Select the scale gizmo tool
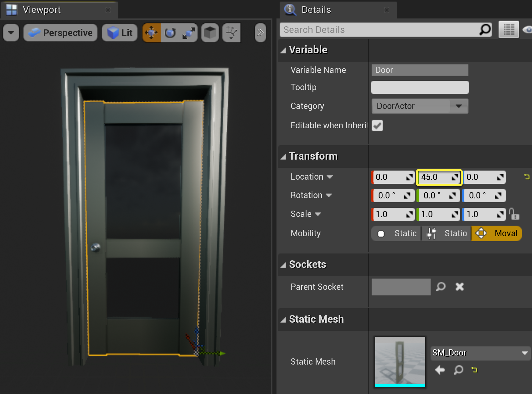Image resolution: width=532 pixels, height=394 pixels. click(189, 33)
